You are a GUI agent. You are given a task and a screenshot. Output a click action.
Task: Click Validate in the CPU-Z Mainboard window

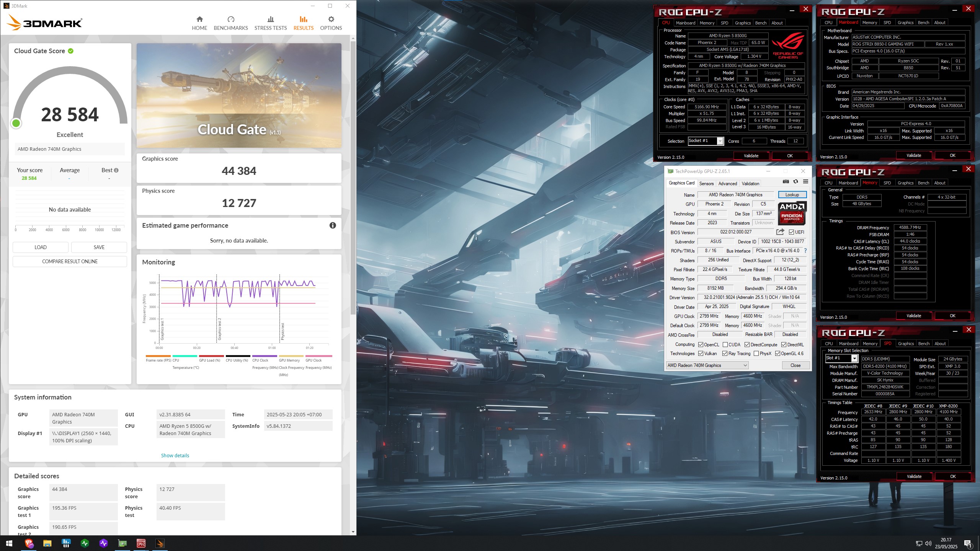click(x=914, y=155)
